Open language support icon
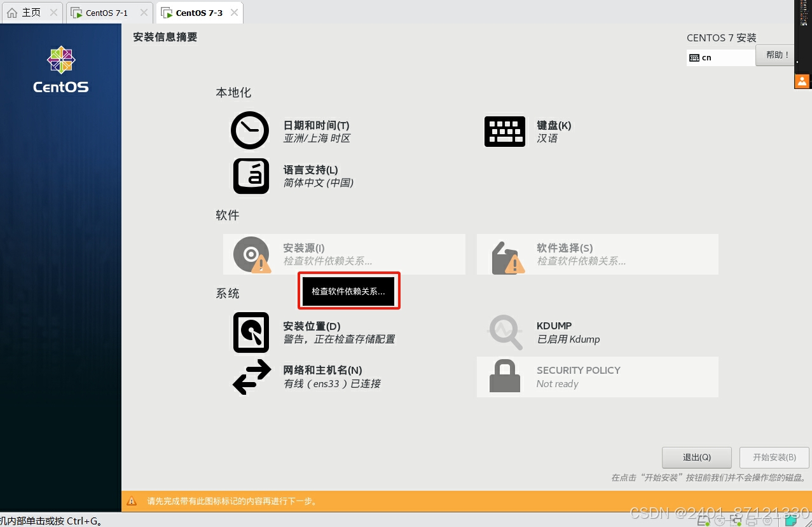The width and height of the screenshot is (812, 527). 251,175
